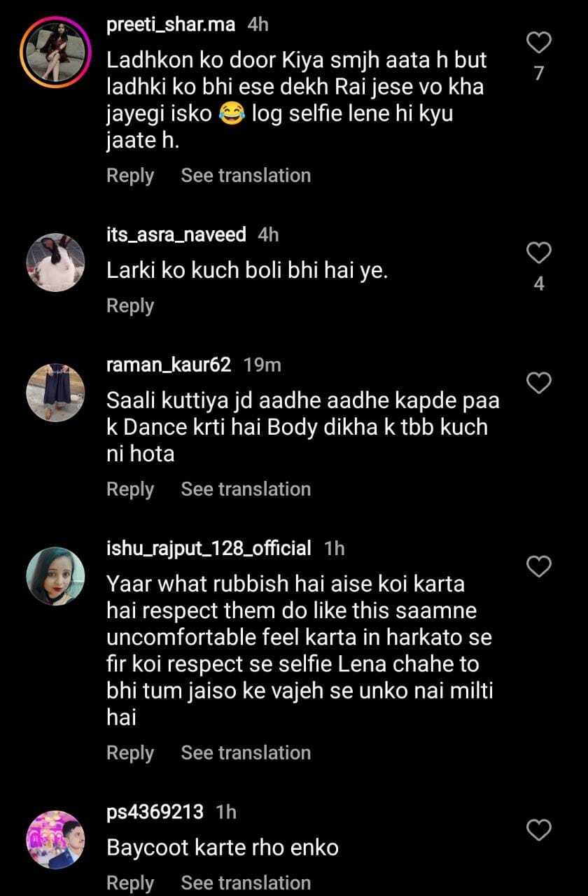See translation of ps4369213's comment
Screen dimensions: 588x896
(x=246, y=883)
